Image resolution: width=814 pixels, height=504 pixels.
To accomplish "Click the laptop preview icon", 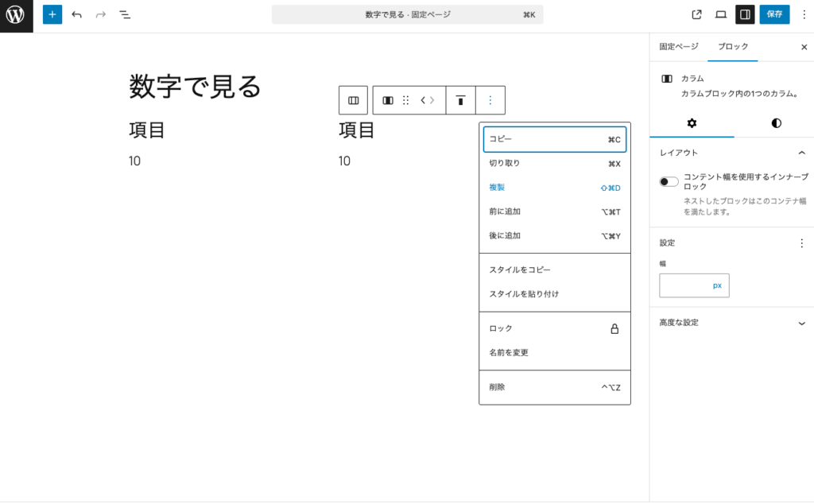I will click(x=721, y=14).
